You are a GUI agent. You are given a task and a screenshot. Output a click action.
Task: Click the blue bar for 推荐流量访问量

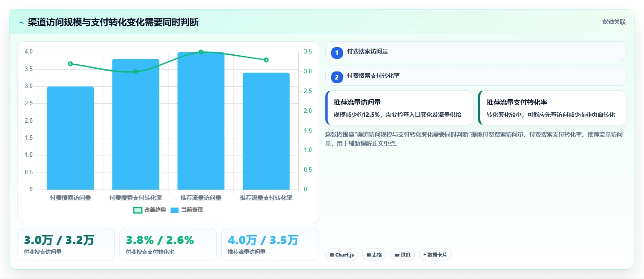[201, 121]
